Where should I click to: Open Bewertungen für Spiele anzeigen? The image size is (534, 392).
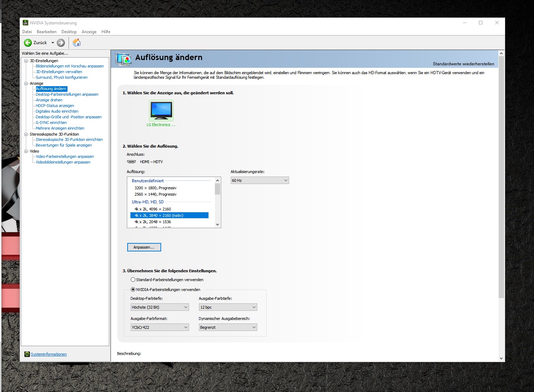pyautogui.click(x=64, y=145)
